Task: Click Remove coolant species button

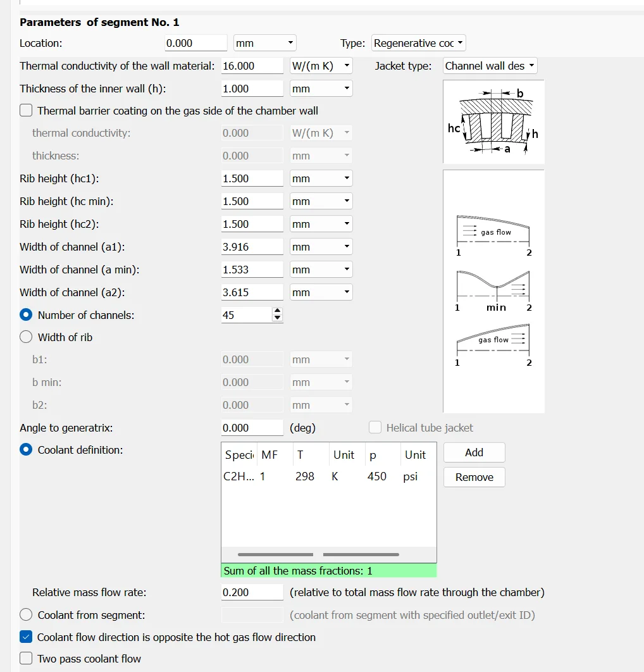Action: click(474, 477)
